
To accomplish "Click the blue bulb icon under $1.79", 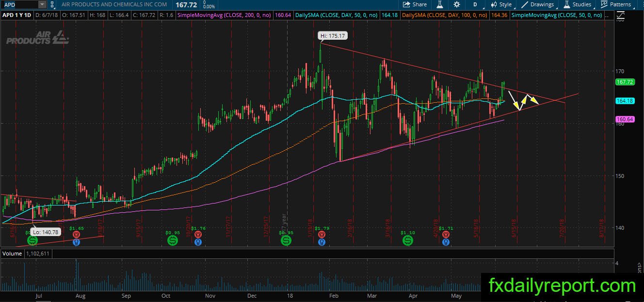I will pos(322,241).
